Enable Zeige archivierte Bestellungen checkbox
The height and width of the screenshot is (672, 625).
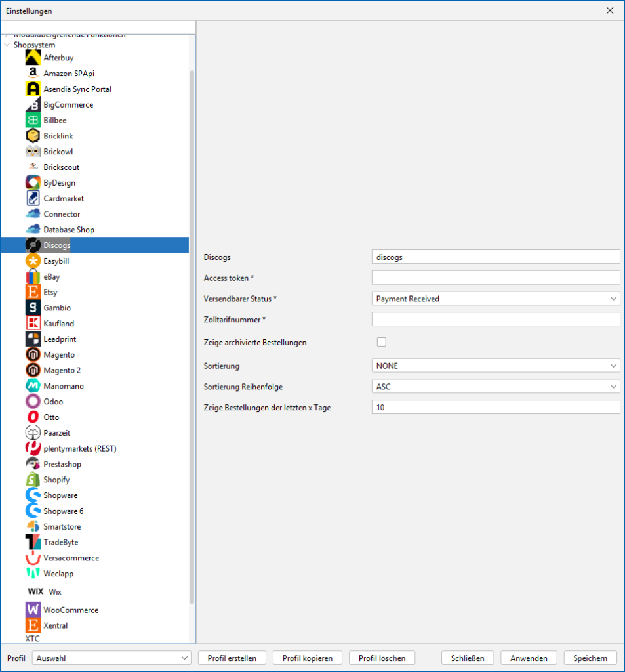[381, 342]
